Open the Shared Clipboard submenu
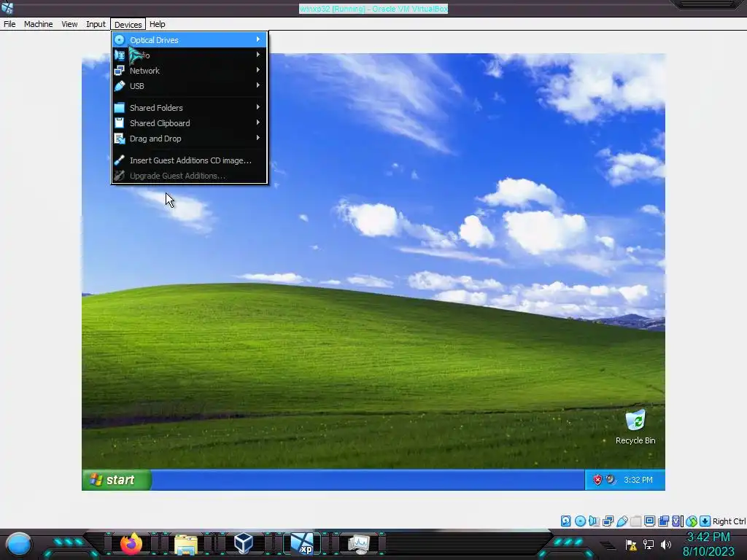 (x=189, y=122)
